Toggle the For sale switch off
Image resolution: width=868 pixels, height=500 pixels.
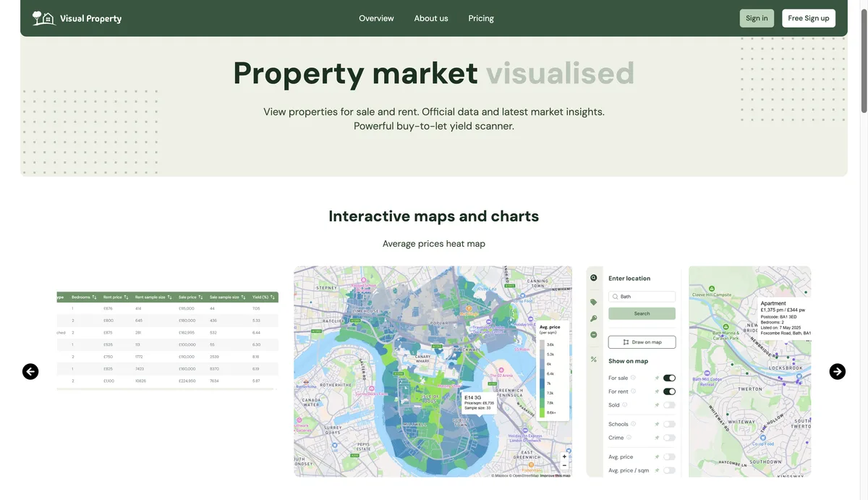(x=669, y=378)
